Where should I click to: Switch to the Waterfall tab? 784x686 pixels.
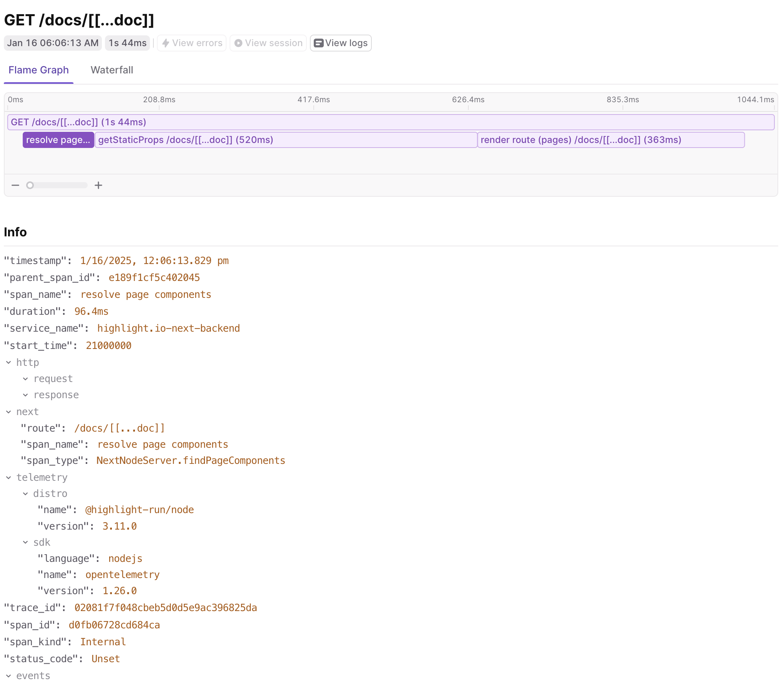[x=112, y=70]
